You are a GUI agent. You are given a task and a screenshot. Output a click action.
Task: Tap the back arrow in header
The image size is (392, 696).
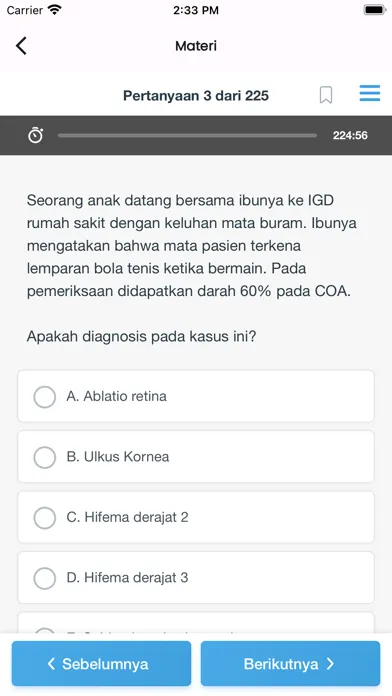coord(21,46)
